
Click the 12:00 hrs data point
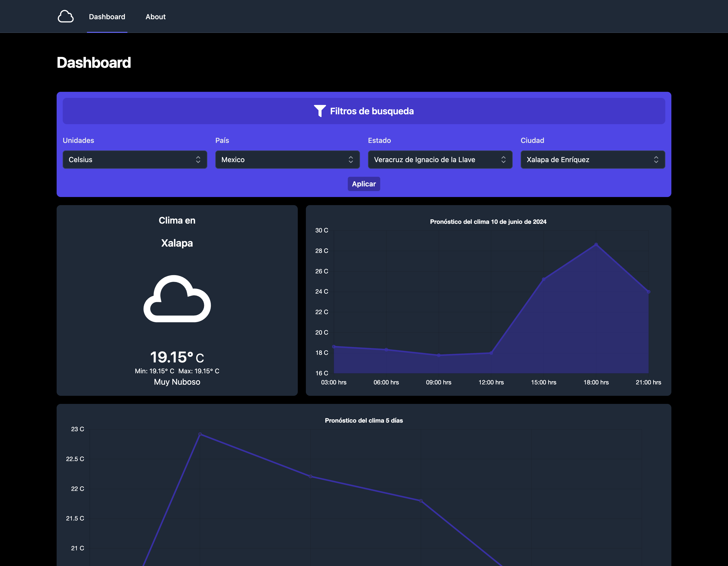click(491, 353)
